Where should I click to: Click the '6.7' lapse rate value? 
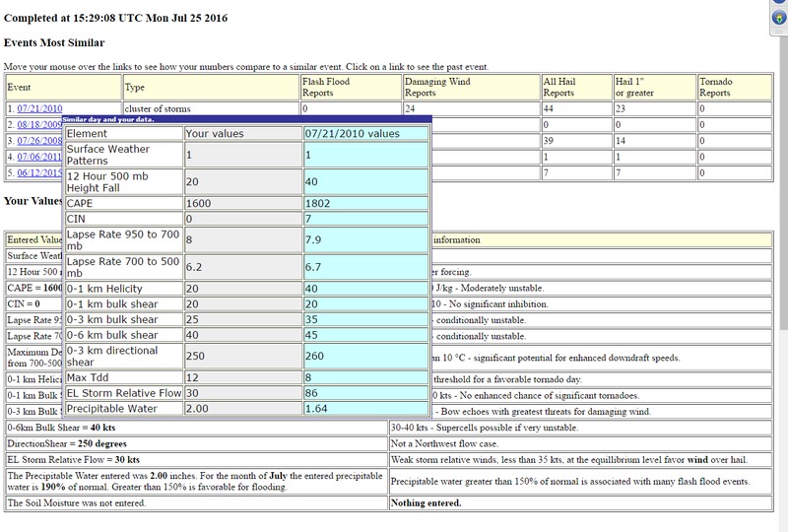coord(365,267)
